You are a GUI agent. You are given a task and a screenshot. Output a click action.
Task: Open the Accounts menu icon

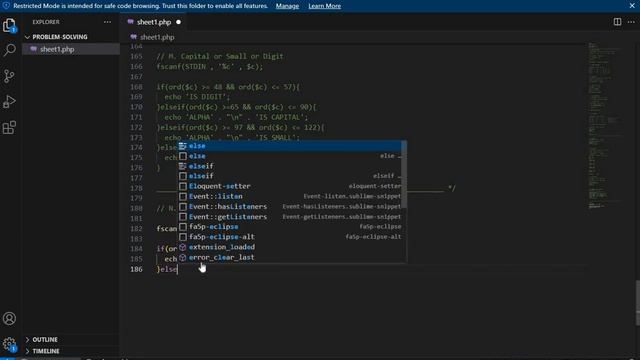click(9, 318)
